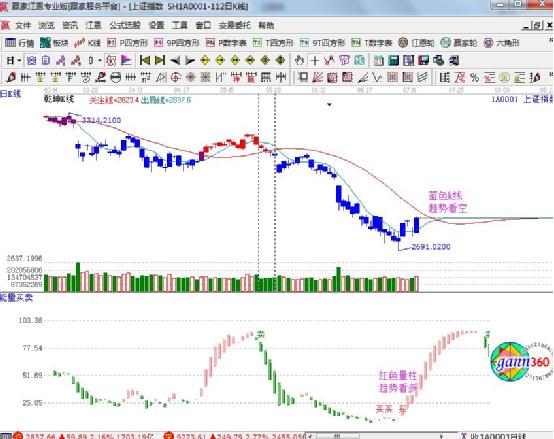Switch to the K线 candlestick chart
Screen dimensions: 554x439
click(x=87, y=43)
